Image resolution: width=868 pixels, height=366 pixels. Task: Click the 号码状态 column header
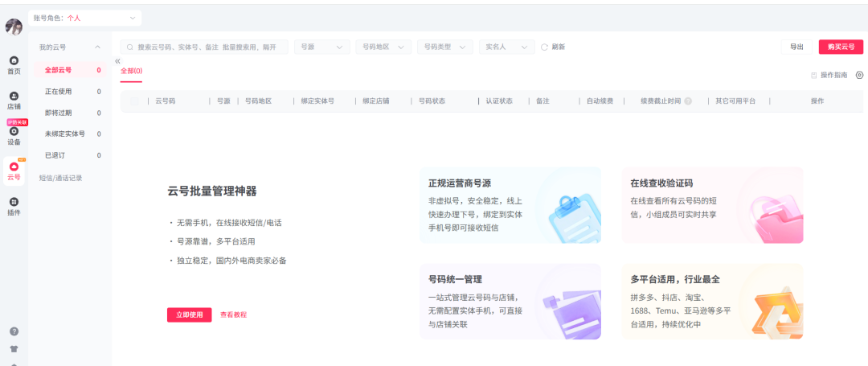[432, 101]
